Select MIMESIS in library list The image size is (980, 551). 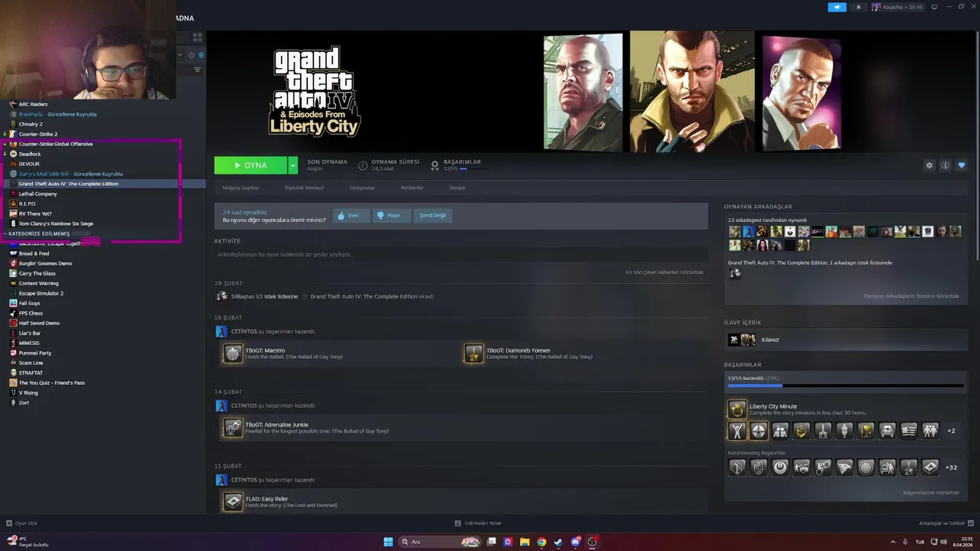(x=29, y=343)
